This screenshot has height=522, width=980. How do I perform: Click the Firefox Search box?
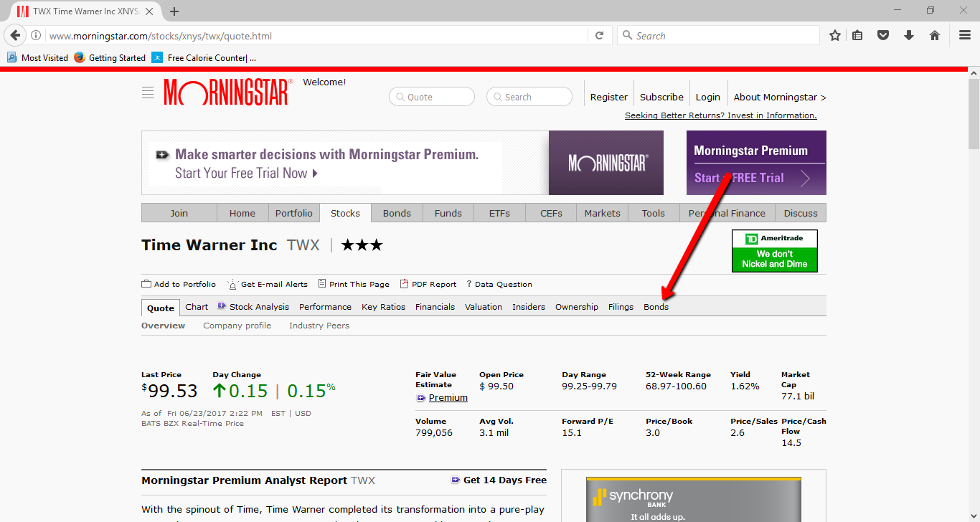tap(718, 36)
